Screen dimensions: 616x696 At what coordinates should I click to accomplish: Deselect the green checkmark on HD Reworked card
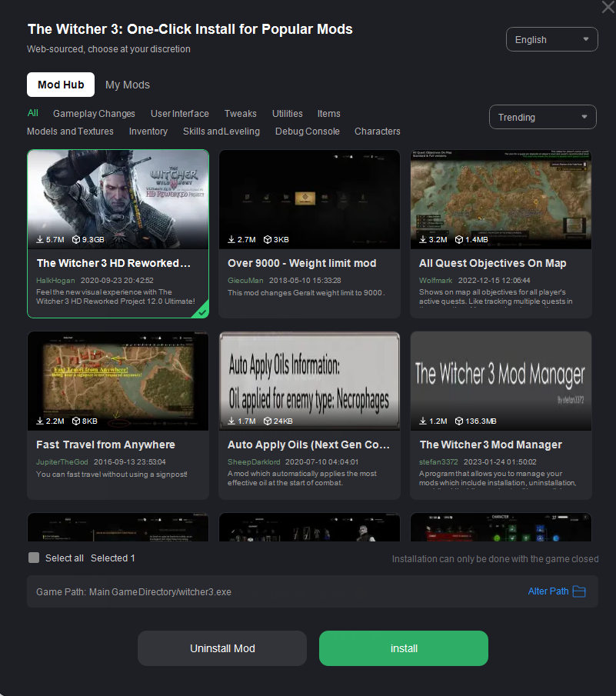coord(202,311)
